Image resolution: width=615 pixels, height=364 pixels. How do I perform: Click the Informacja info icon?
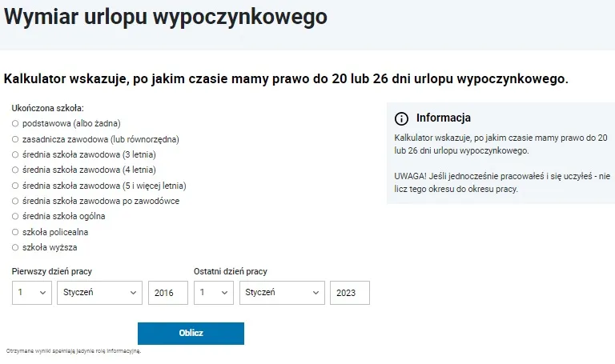pyautogui.click(x=402, y=119)
